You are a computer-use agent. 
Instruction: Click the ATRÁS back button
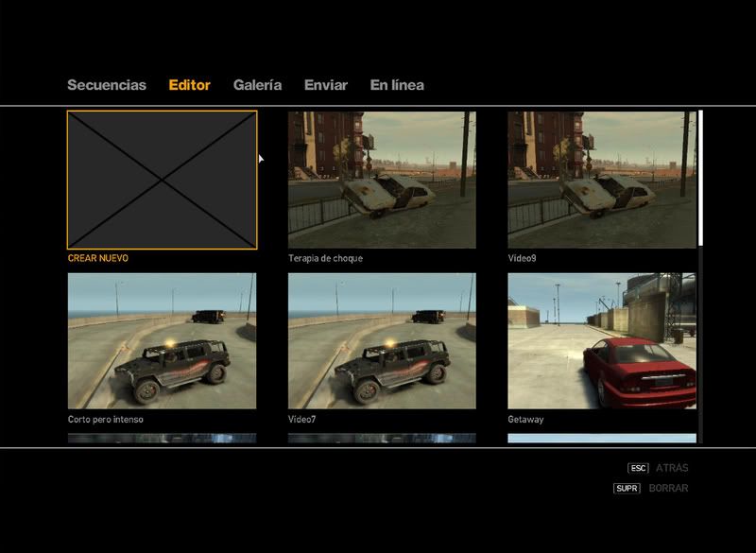point(672,468)
